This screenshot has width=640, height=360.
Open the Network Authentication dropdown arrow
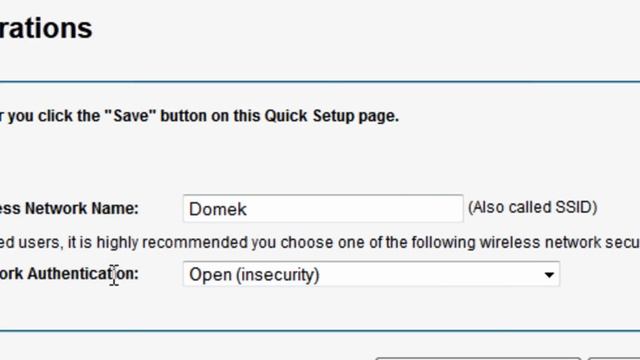(x=549, y=275)
